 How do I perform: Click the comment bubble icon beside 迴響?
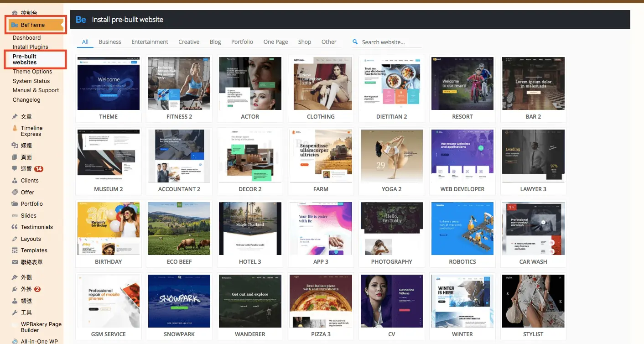(15, 169)
